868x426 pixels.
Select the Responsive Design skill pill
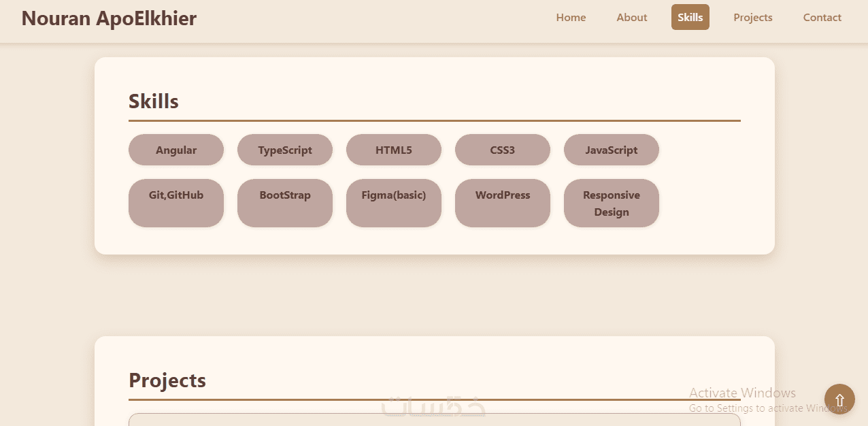click(612, 203)
